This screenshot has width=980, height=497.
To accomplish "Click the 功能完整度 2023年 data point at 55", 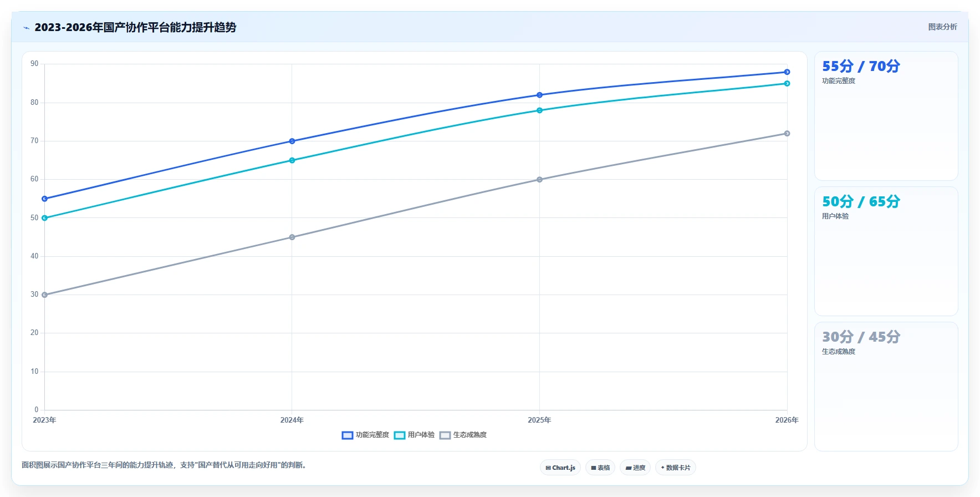I will pos(45,199).
